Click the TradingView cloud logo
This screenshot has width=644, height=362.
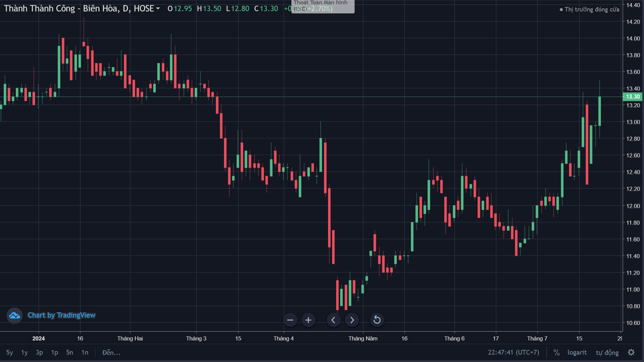click(x=14, y=315)
